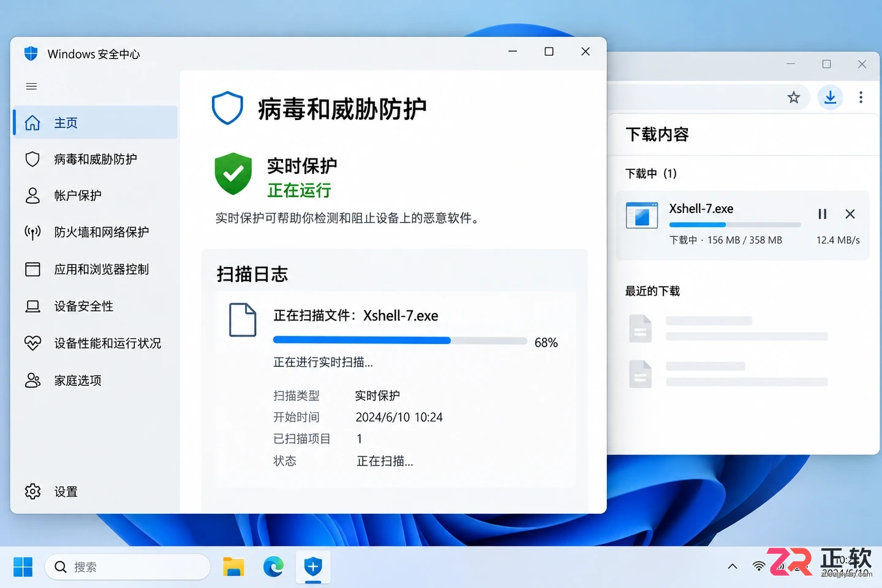Viewport: 882px width, 588px height.
Task: Click the Xshell-7.exe download progress bar
Action: [x=735, y=225]
